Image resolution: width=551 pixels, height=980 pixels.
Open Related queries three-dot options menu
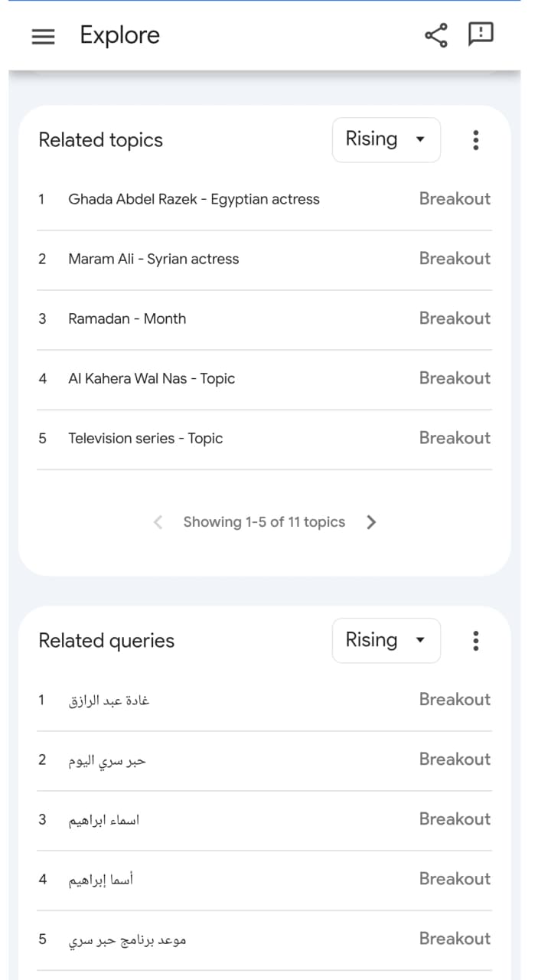476,641
